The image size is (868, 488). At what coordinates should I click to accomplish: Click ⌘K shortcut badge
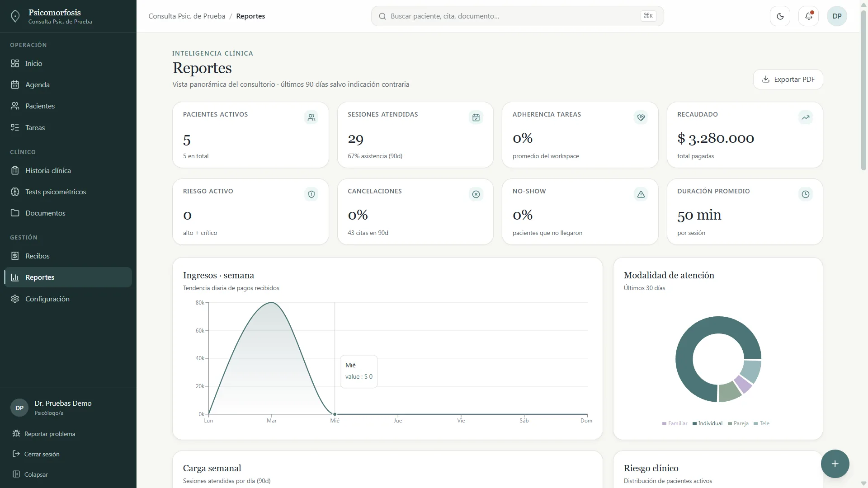(648, 16)
